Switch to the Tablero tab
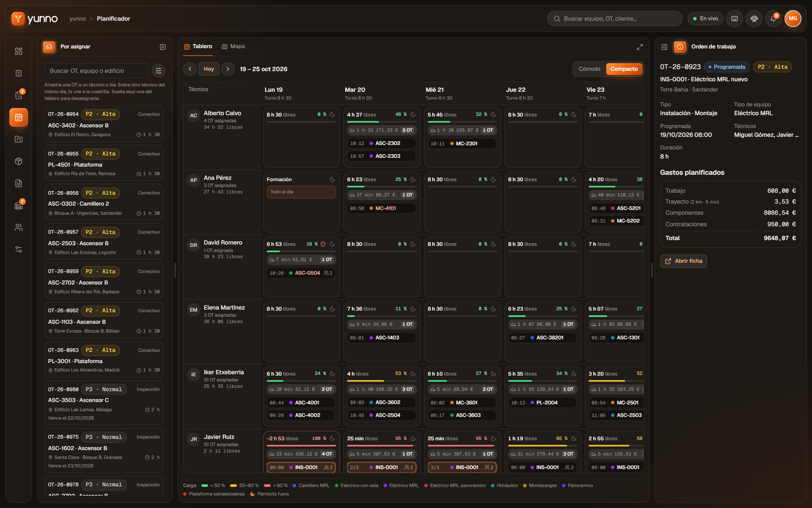Screen dimensions: 812x508 pos(198,46)
